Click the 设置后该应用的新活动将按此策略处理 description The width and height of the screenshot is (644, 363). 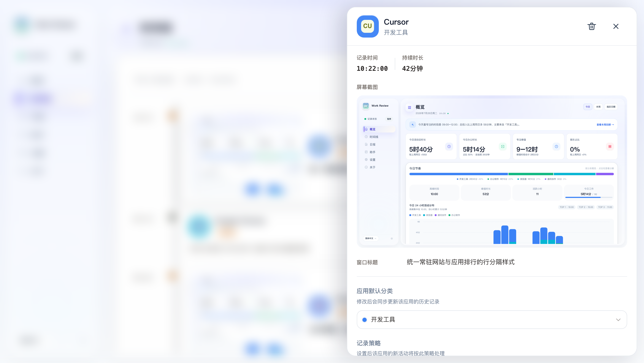[x=400, y=353]
